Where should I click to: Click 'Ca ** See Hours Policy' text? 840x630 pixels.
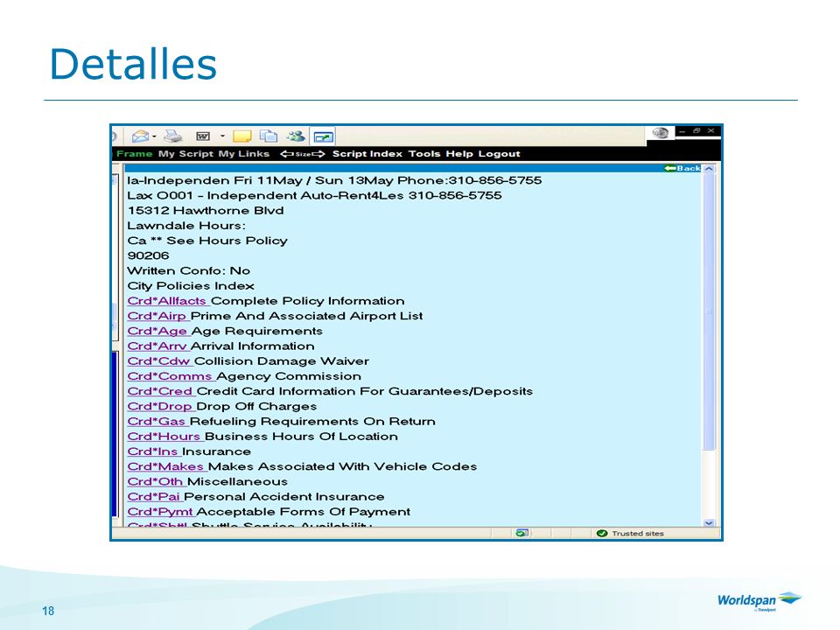207,241
